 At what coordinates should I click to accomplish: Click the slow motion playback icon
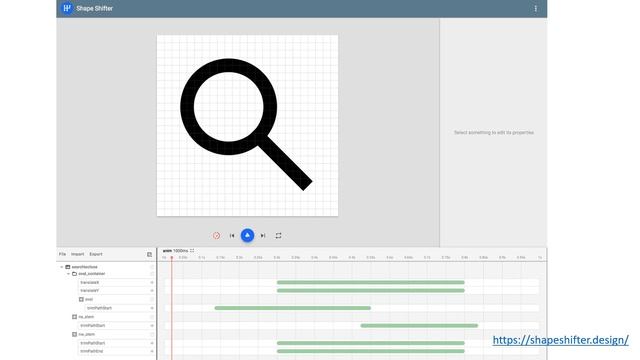click(x=216, y=236)
